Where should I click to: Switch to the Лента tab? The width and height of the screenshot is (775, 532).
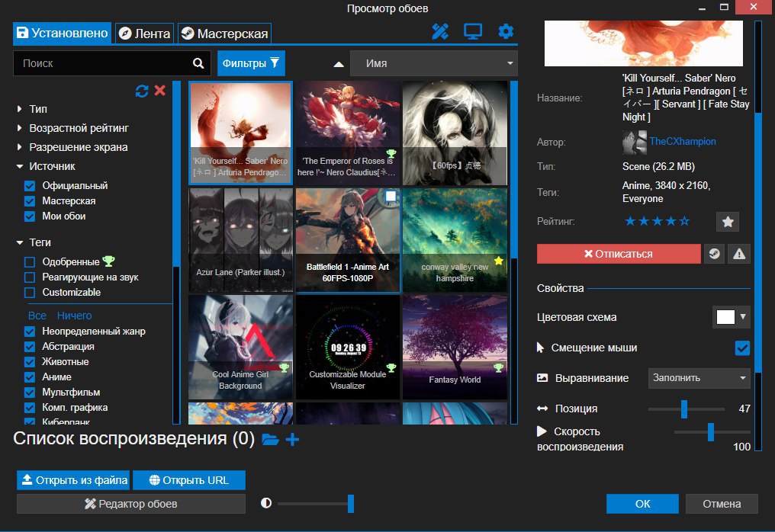point(145,33)
